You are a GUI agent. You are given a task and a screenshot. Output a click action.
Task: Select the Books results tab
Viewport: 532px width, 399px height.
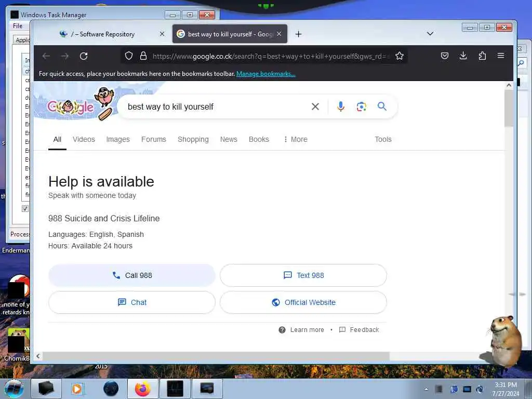tap(259, 139)
